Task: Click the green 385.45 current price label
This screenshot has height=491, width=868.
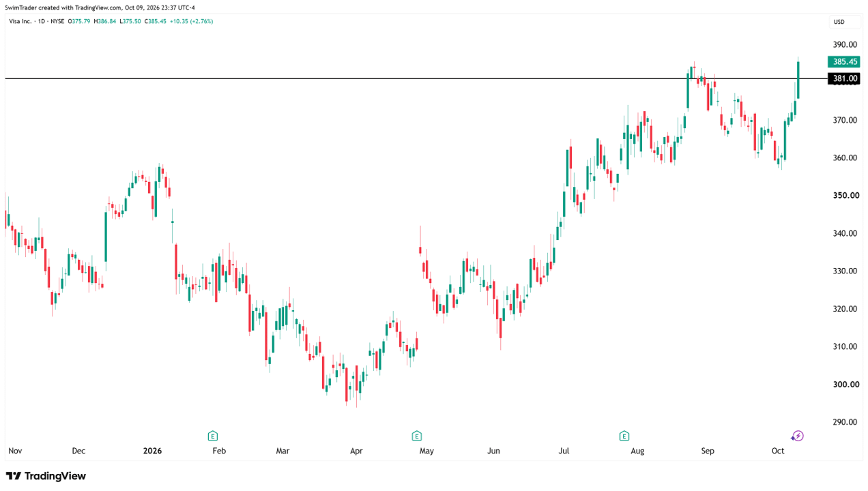Action: (845, 61)
